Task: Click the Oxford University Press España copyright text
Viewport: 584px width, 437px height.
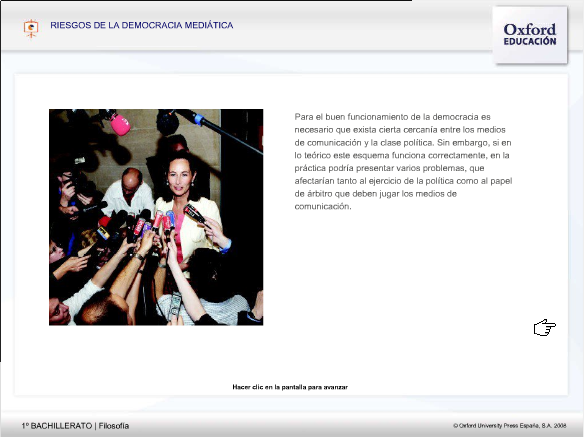Action: click(510, 425)
